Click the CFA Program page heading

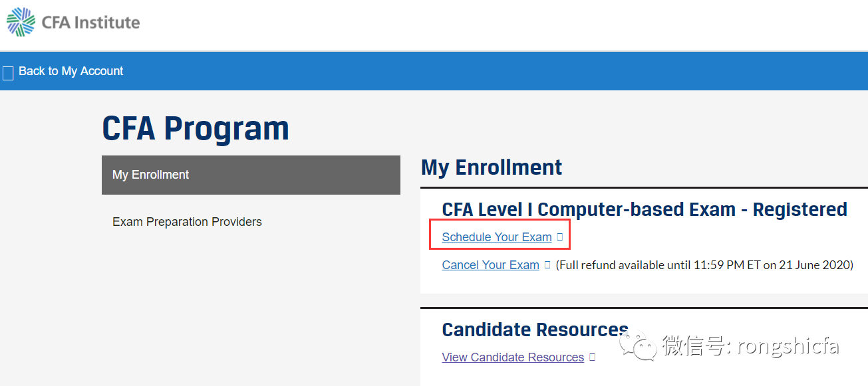[196, 128]
